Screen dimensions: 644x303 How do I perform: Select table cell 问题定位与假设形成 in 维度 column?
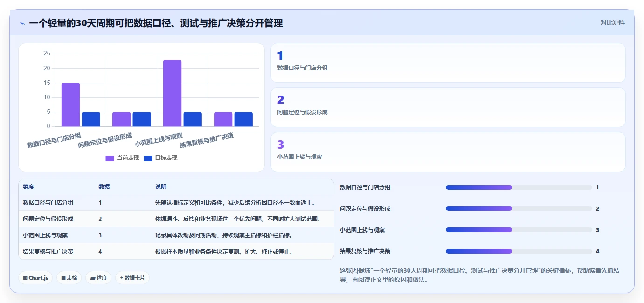[48, 219]
